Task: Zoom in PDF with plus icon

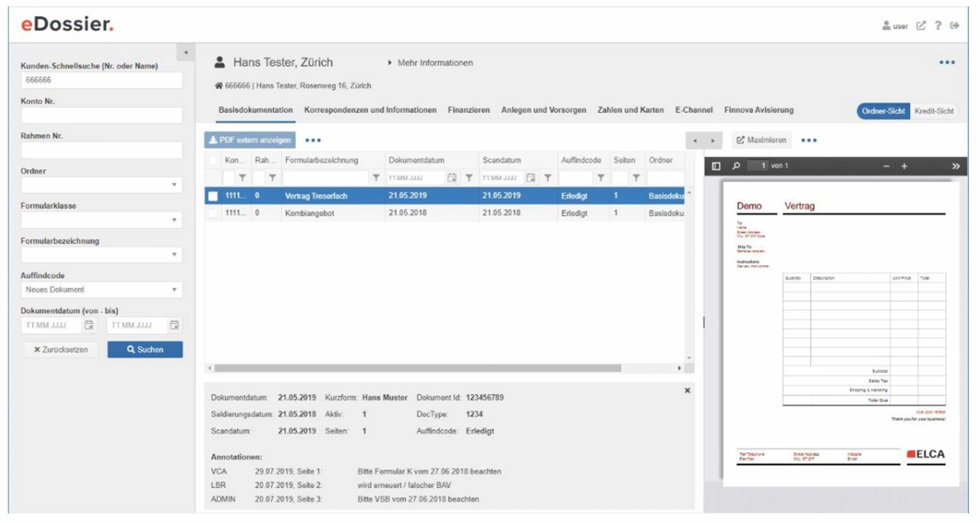Action: [x=904, y=166]
